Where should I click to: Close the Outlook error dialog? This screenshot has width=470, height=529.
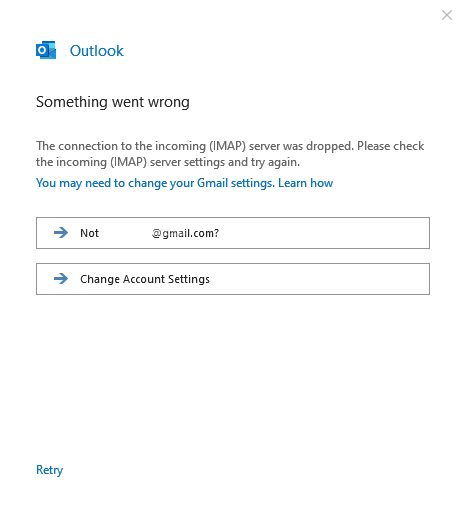click(447, 15)
